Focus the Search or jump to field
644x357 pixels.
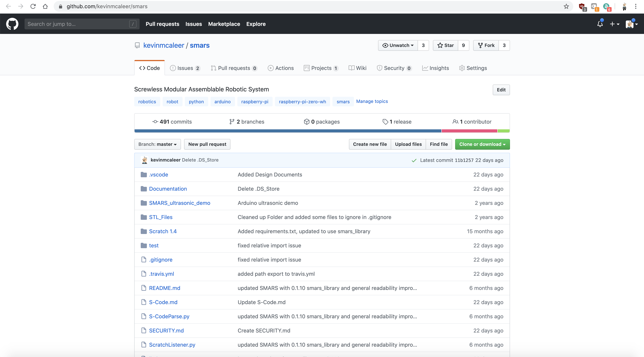click(x=82, y=24)
